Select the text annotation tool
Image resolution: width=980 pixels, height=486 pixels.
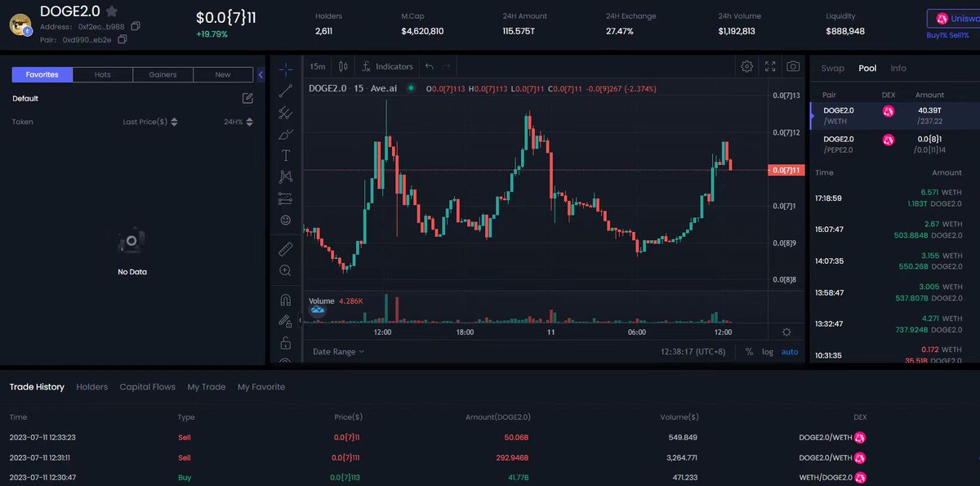(x=285, y=155)
